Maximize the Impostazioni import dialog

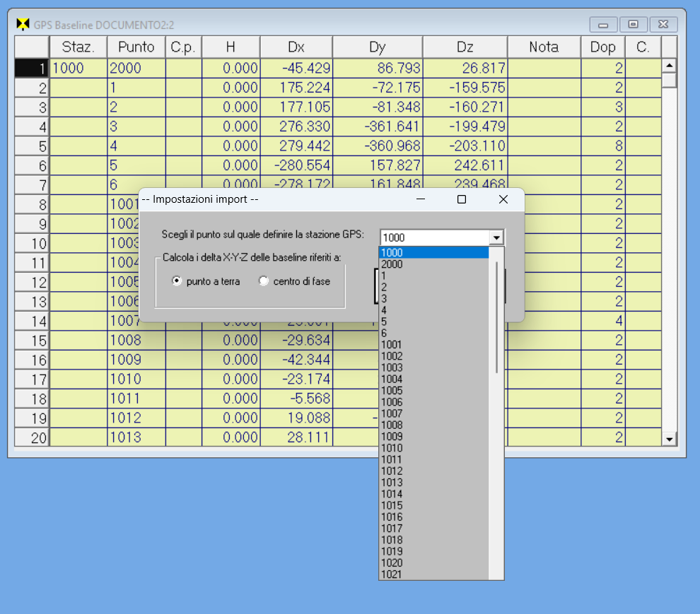click(462, 200)
